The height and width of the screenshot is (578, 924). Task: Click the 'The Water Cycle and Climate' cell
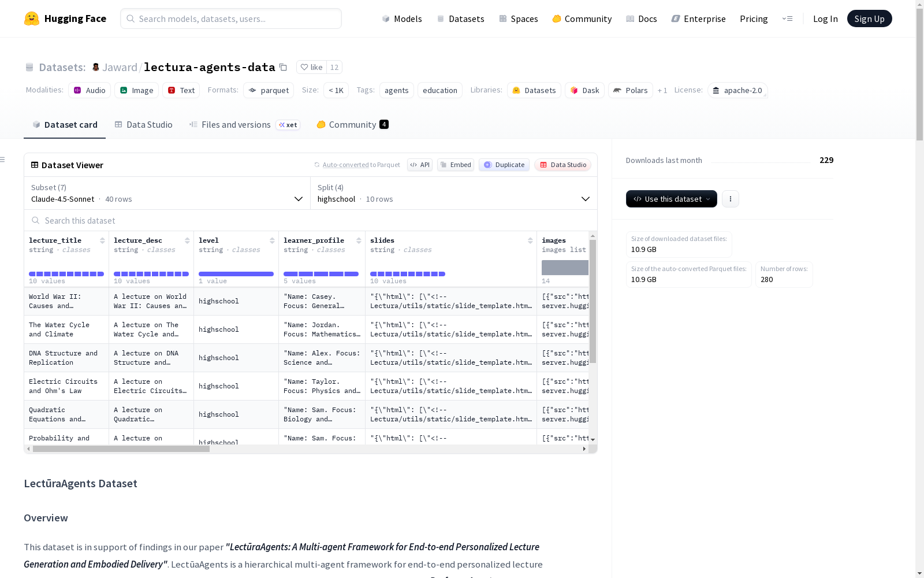(66, 329)
